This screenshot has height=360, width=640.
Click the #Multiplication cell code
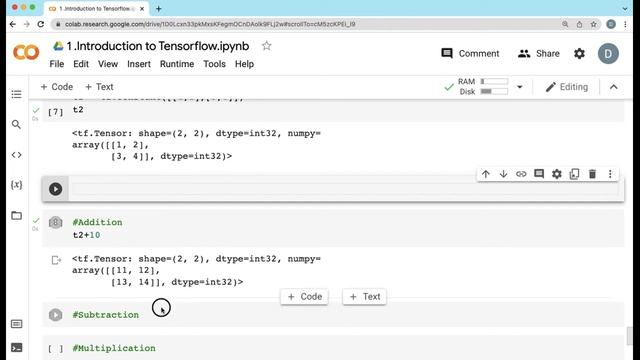114,348
